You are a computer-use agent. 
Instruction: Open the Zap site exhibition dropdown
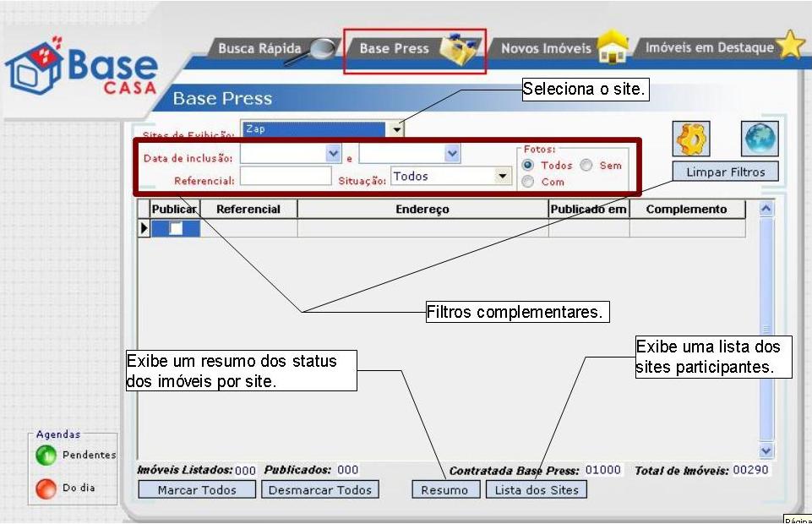pyautogui.click(x=396, y=129)
